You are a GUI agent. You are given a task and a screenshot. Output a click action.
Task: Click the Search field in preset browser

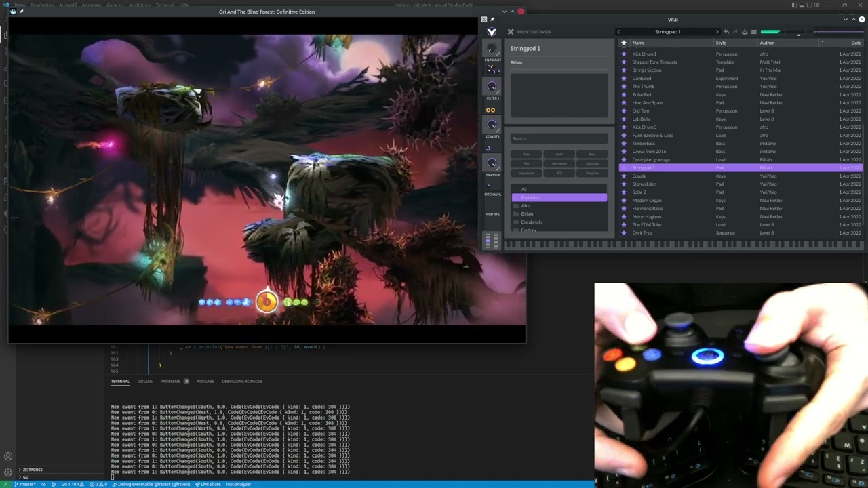(559, 138)
